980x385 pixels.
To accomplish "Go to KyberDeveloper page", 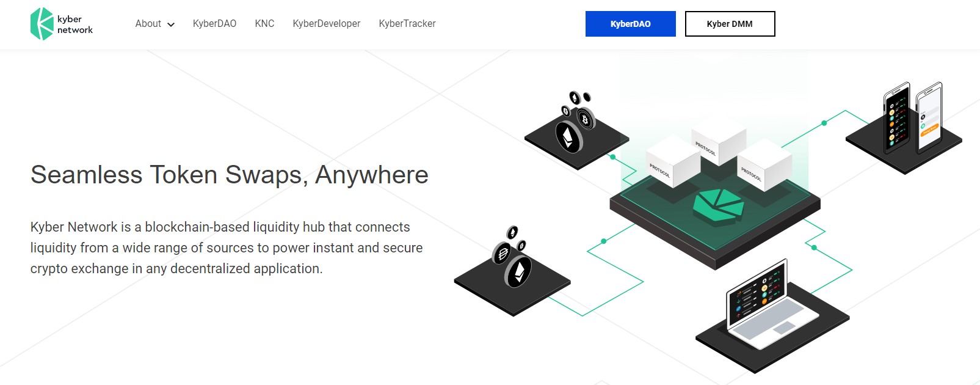I will click(327, 24).
